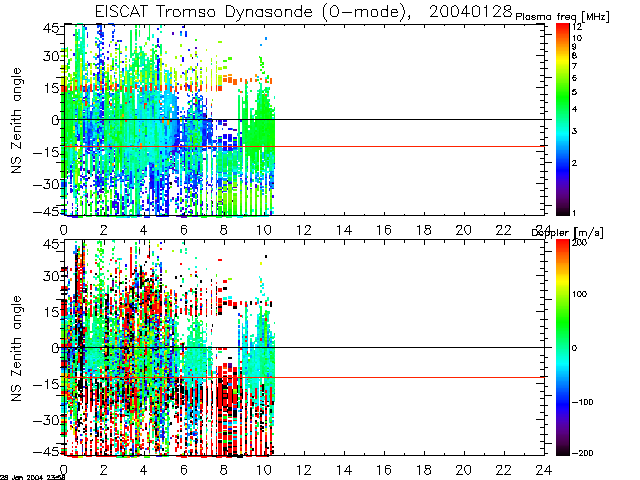Click hour '12' on the top plot's time axis
This screenshot has height=480, width=640.
click(304, 230)
